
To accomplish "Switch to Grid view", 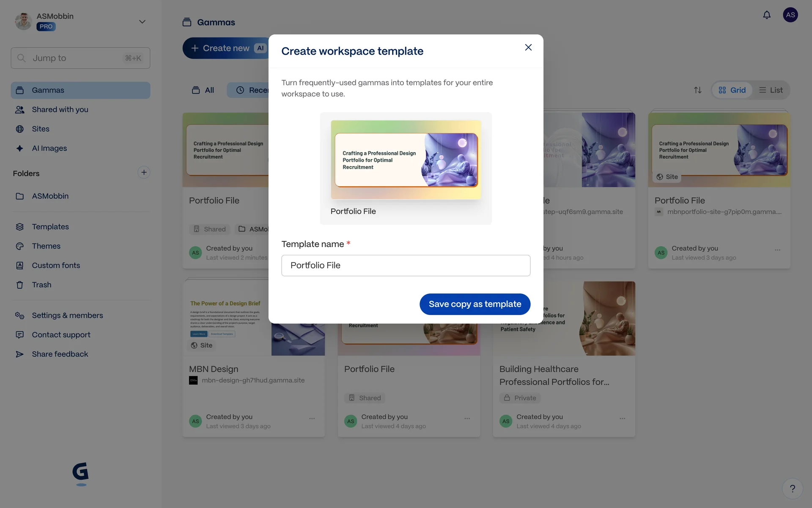I will coord(732,90).
